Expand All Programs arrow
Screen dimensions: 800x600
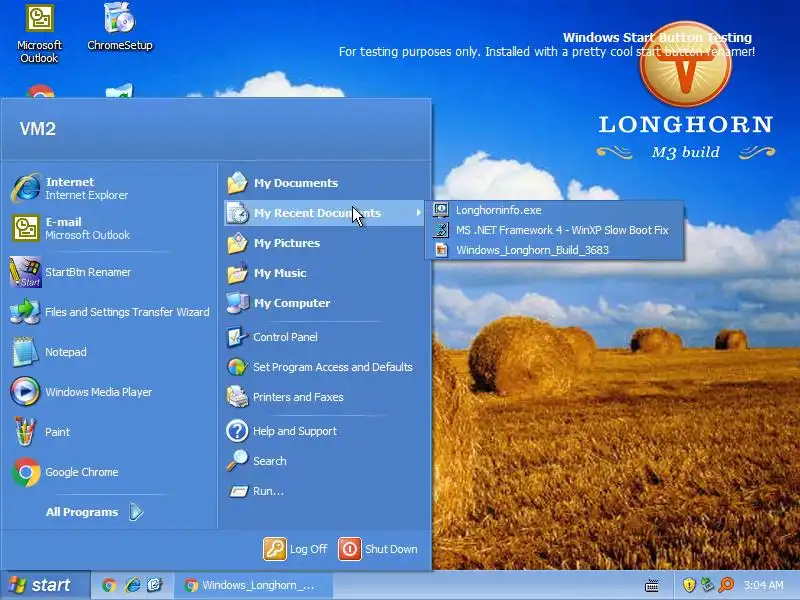click(x=136, y=512)
